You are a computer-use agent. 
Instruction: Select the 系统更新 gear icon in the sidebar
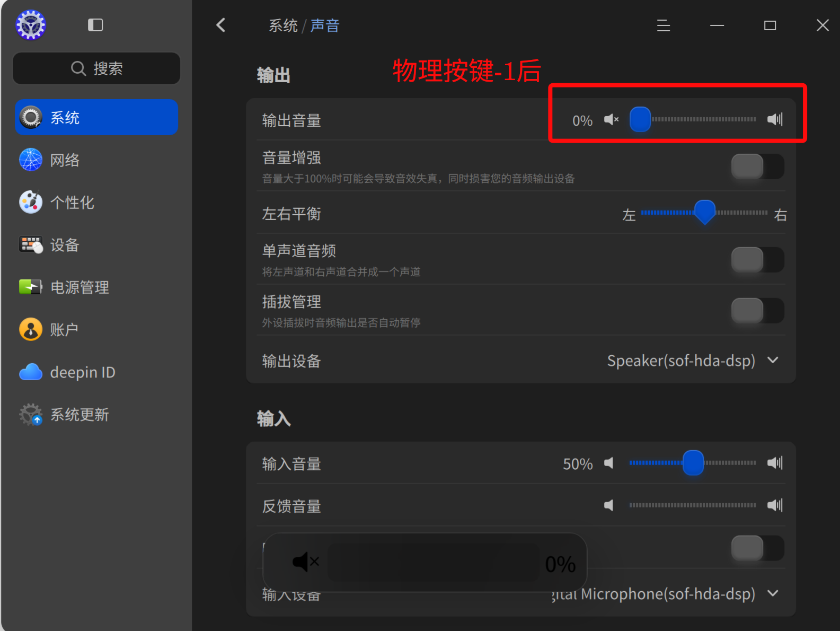click(x=31, y=415)
